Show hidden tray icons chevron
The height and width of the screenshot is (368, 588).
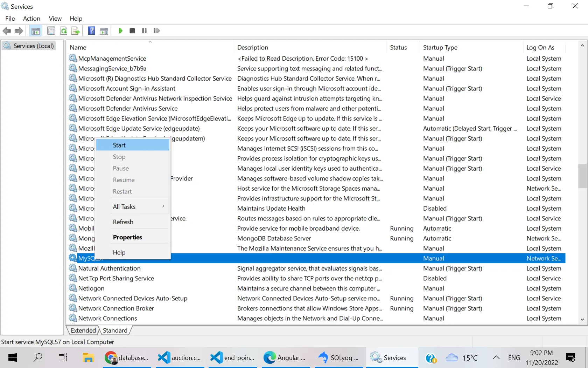pos(496,357)
